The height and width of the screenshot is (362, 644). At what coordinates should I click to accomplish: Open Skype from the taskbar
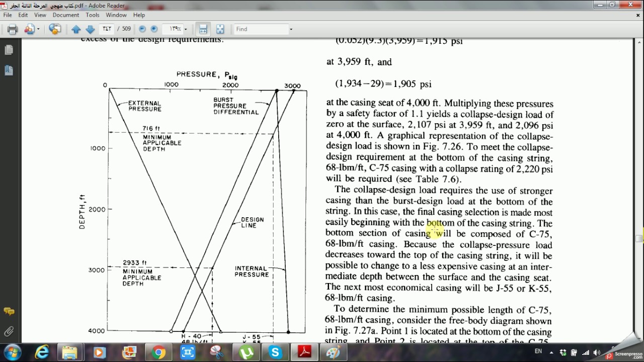click(275, 352)
